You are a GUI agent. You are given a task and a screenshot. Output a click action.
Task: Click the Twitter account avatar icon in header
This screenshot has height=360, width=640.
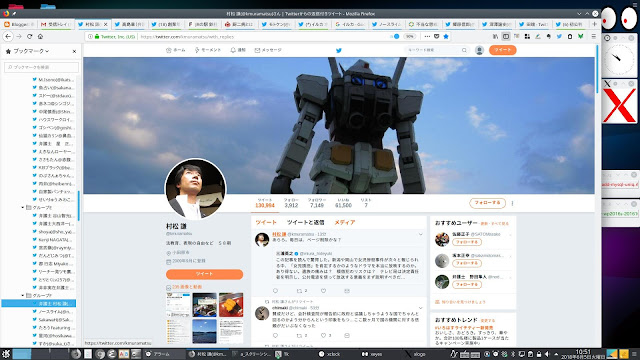(480, 50)
